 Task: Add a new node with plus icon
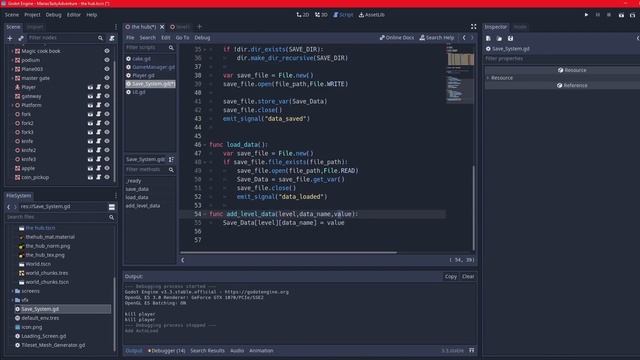pos(10,38)
